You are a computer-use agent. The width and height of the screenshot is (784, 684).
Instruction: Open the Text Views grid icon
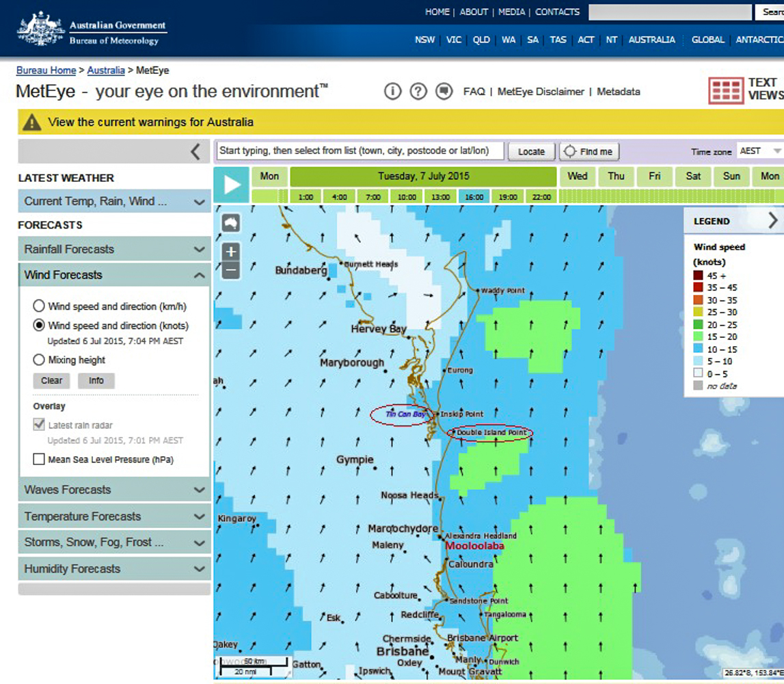[725, 90]
